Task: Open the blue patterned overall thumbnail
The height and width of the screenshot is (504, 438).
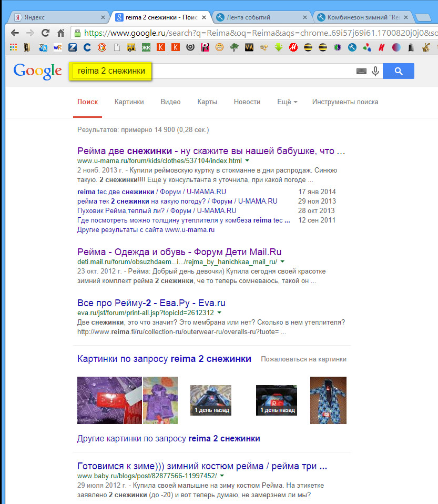Action: (328, 400)
